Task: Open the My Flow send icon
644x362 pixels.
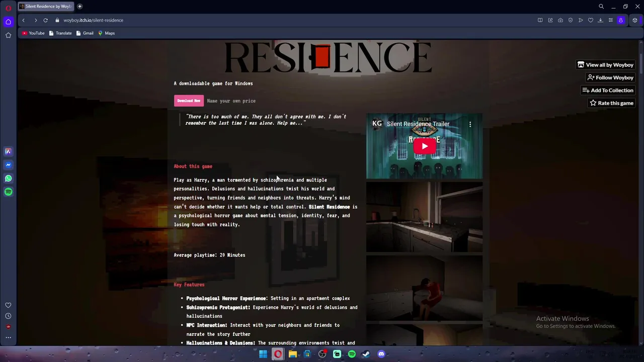Action: click(x=581, y=20)
